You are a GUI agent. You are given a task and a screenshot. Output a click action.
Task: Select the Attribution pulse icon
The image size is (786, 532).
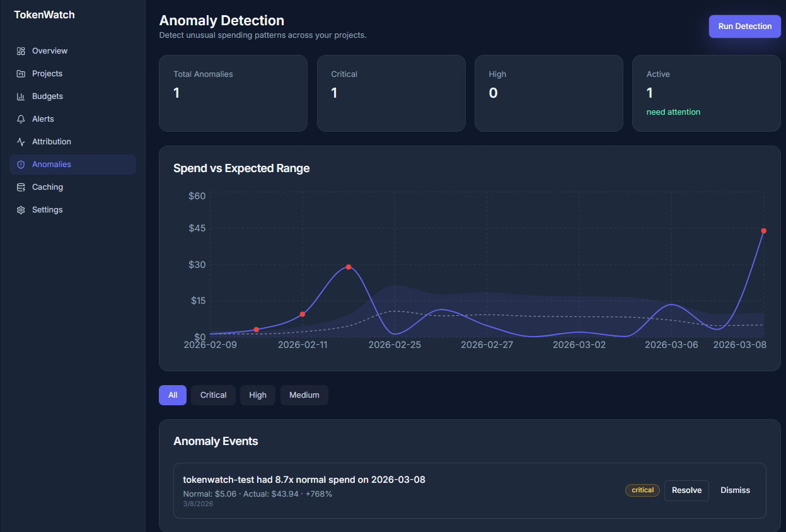pos(20,141)
